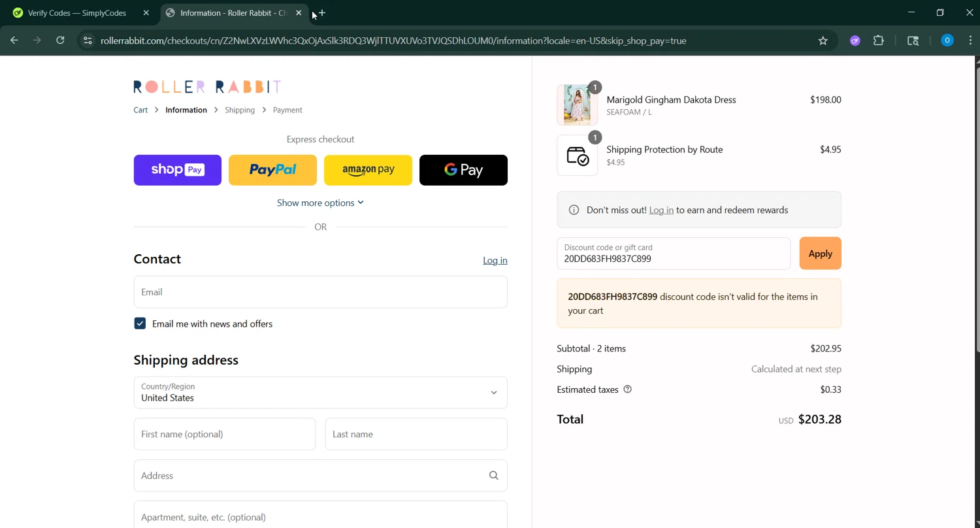Focus the First name (optional) field

225,434
